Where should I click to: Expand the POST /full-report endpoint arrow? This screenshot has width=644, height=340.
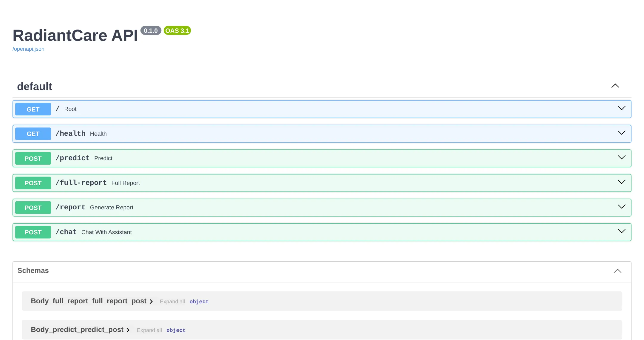click(x=621, y=182)
